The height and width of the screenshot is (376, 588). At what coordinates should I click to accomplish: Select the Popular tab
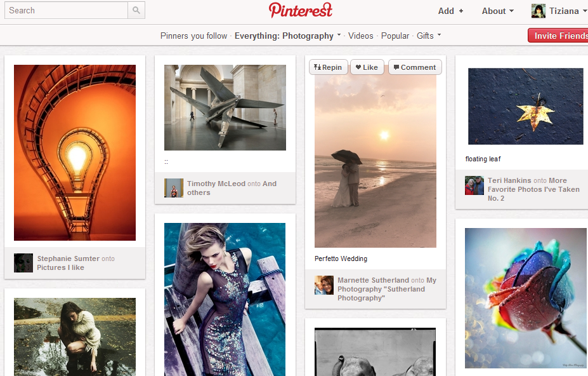[x=395, y=36]
